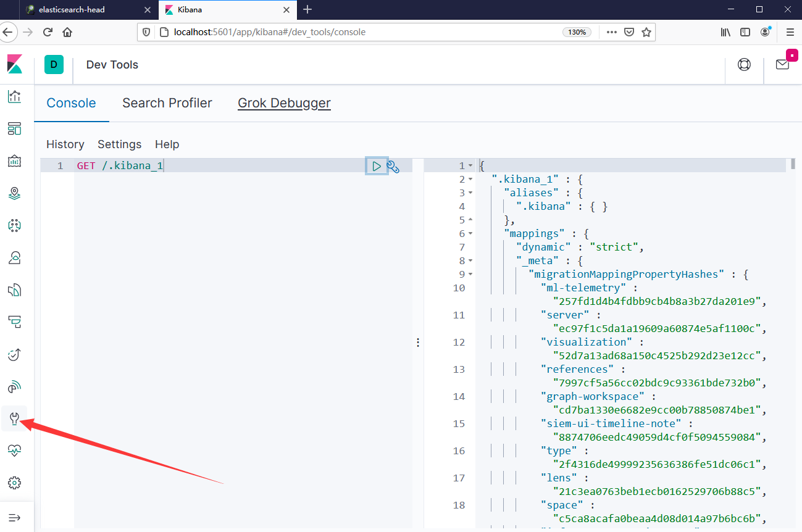Switch to the Grok Debugger tab
Viewport: 802px width, 532px height.
[284, 103]
